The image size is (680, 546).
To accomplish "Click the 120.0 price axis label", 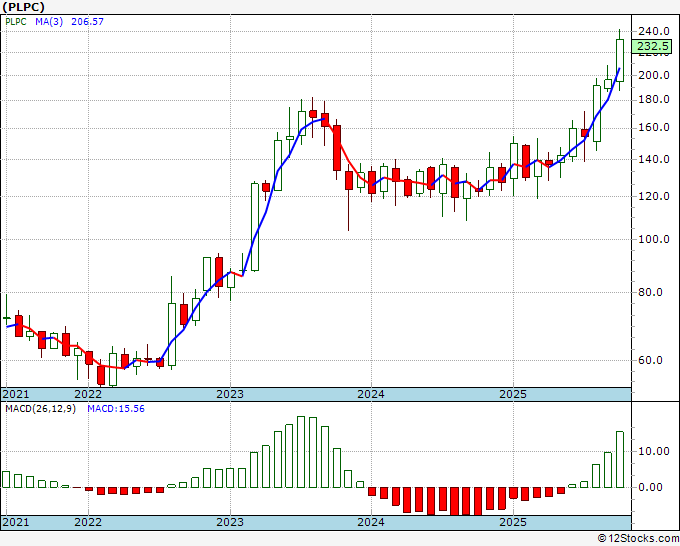I will pos(654,196).
